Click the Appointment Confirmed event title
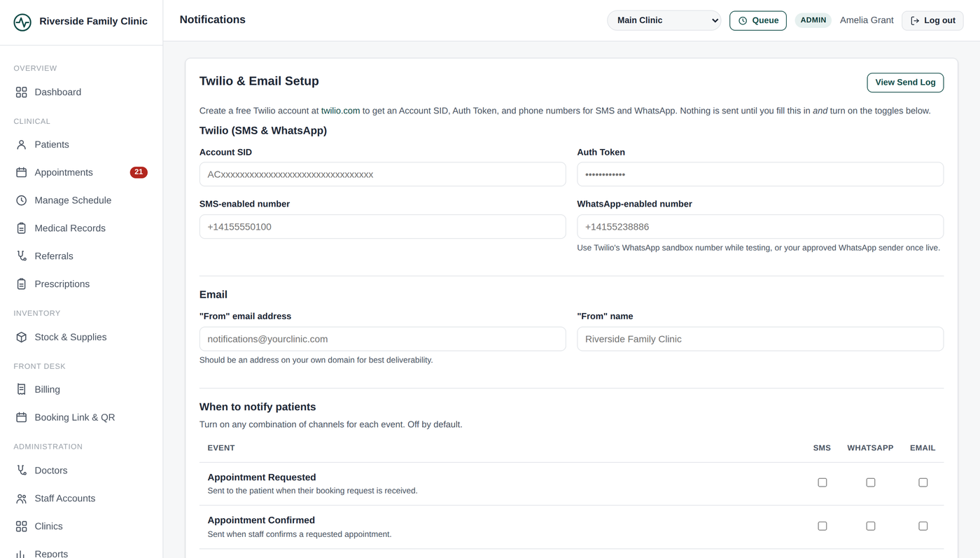Image resolution: width=980 pixels, height=558 pixels. tap(261, 520)
